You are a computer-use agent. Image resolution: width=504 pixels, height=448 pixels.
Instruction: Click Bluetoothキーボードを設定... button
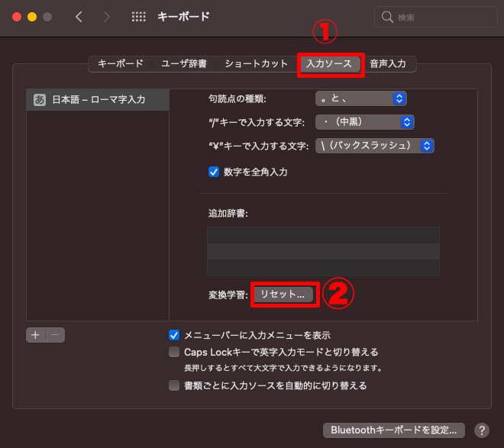point(393,430)
